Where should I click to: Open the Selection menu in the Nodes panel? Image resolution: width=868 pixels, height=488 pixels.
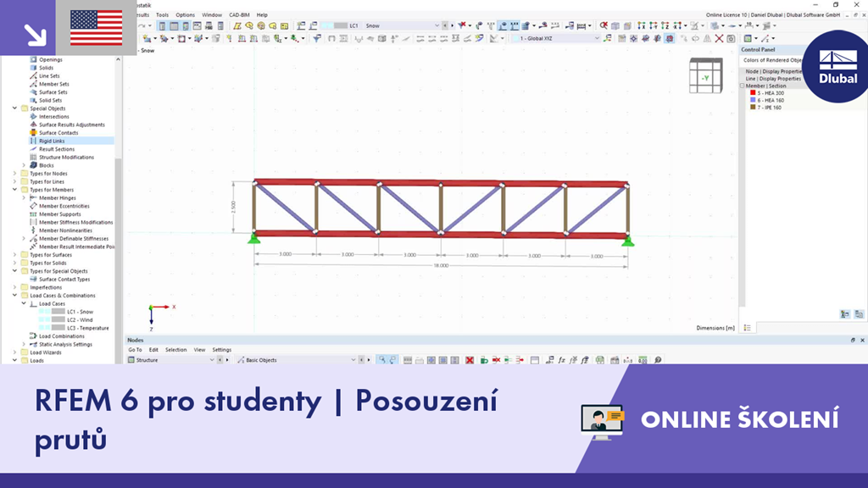point(175,350)
